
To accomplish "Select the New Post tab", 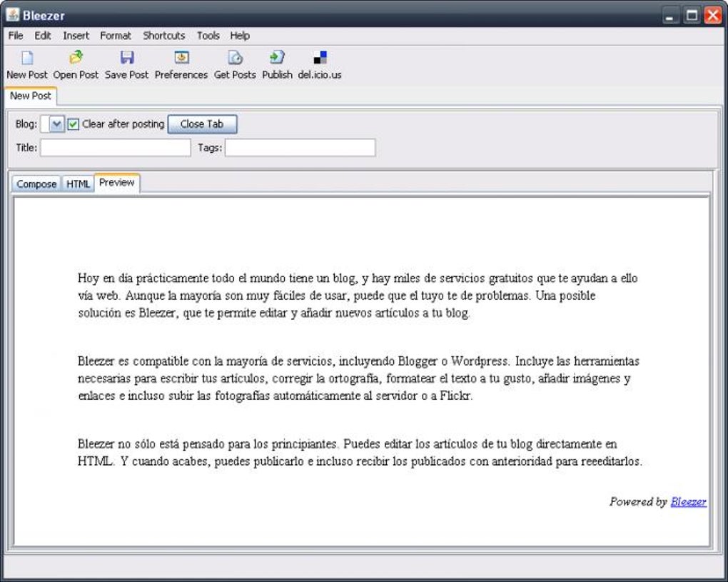I will point(30,95).
